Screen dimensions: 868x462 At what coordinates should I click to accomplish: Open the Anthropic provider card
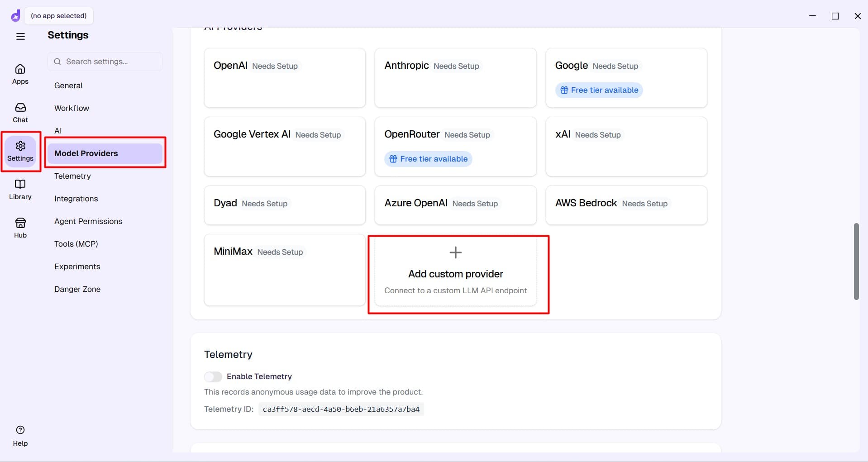click(456, 78)
